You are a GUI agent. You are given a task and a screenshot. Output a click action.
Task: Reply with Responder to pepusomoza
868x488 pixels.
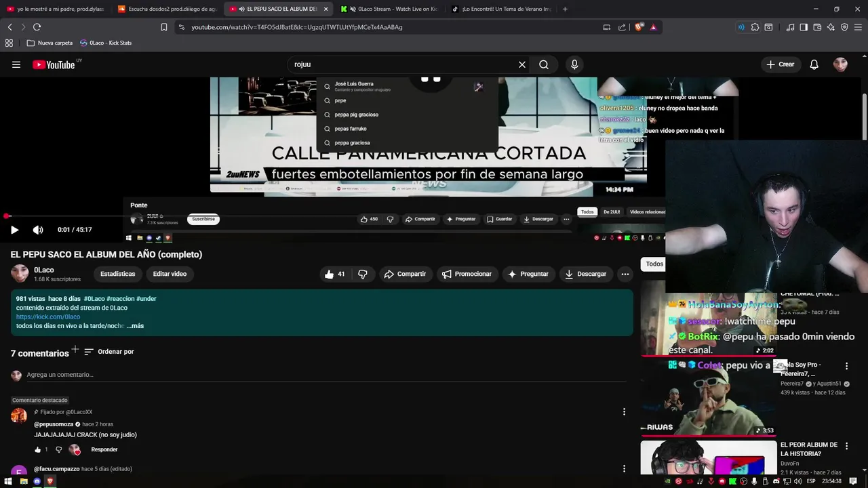pyautogui.click(x=104, y=449)
